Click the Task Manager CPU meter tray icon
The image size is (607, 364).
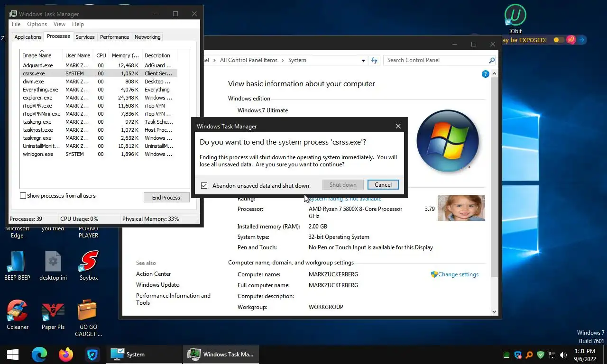(506, 355)
